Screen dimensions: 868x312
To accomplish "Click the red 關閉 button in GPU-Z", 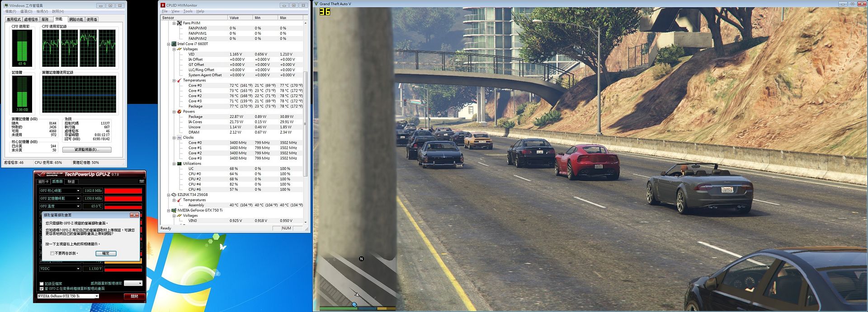I will [x=134, y=296].
